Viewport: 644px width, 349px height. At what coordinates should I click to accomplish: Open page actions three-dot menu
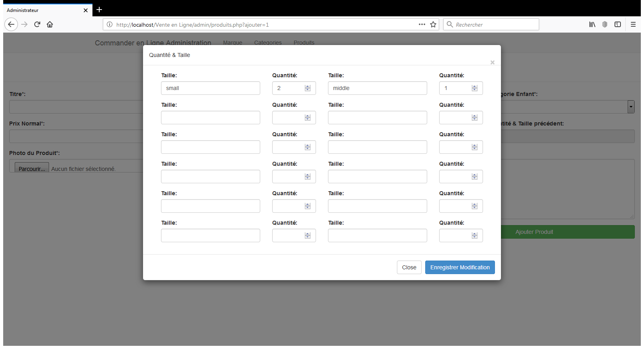pyautogui.click(x=422, y=24)
